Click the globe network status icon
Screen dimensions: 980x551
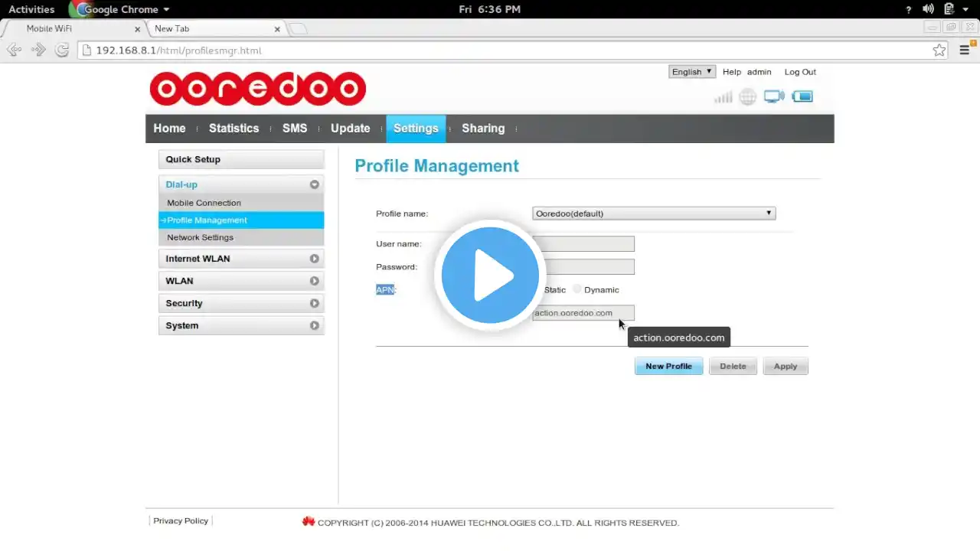click(748, 96)
